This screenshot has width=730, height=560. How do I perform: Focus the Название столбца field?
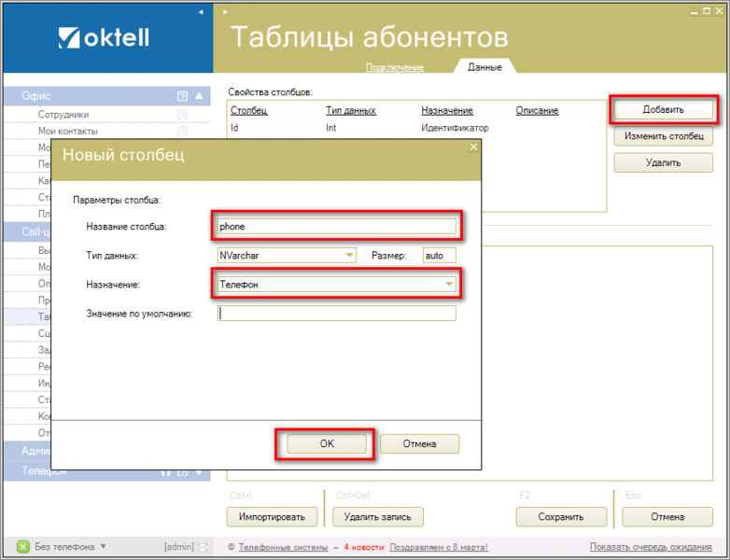[x=337, y=226]
